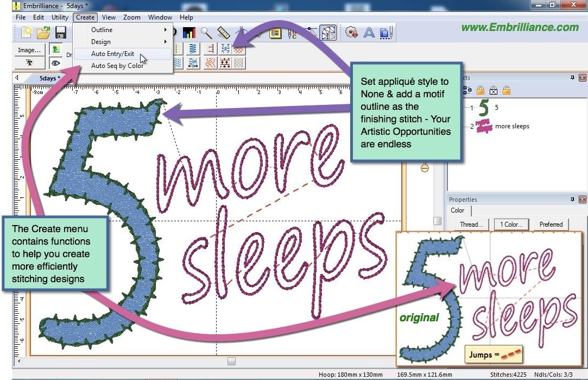Screen dimensions: 588x380
Task: Click the blue pages duplicate icon
Action: click(x=386, y=33)
